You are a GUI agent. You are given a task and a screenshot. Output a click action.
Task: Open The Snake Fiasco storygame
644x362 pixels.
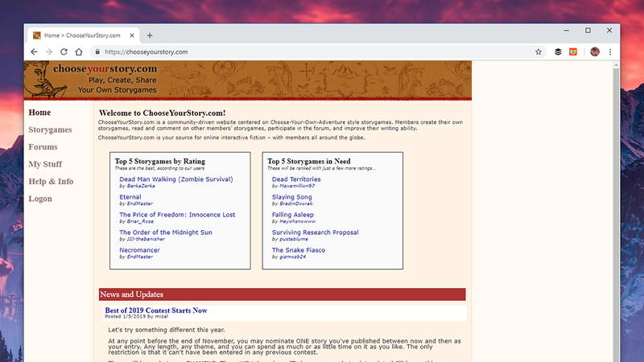[x=298, y=250]
